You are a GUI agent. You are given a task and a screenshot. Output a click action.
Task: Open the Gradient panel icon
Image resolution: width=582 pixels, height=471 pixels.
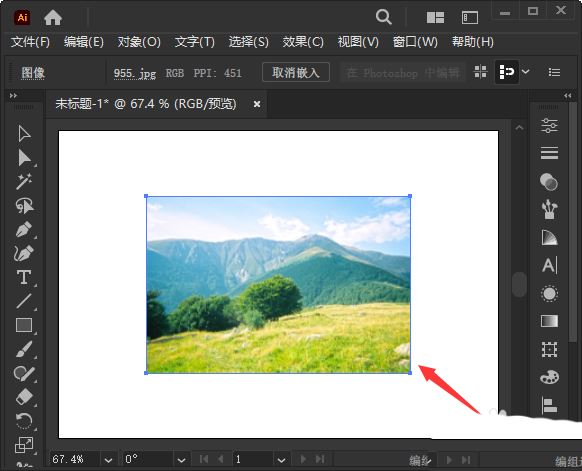pyautogui.click(x=549, y=321)
